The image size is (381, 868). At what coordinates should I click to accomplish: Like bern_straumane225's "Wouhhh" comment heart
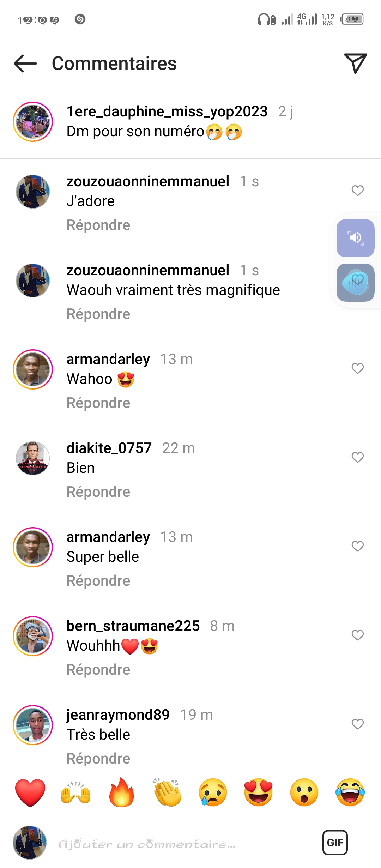[358, 635]
